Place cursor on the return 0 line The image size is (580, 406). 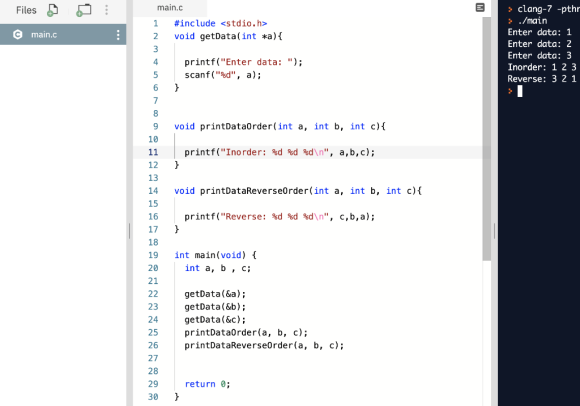click(207, 384)
